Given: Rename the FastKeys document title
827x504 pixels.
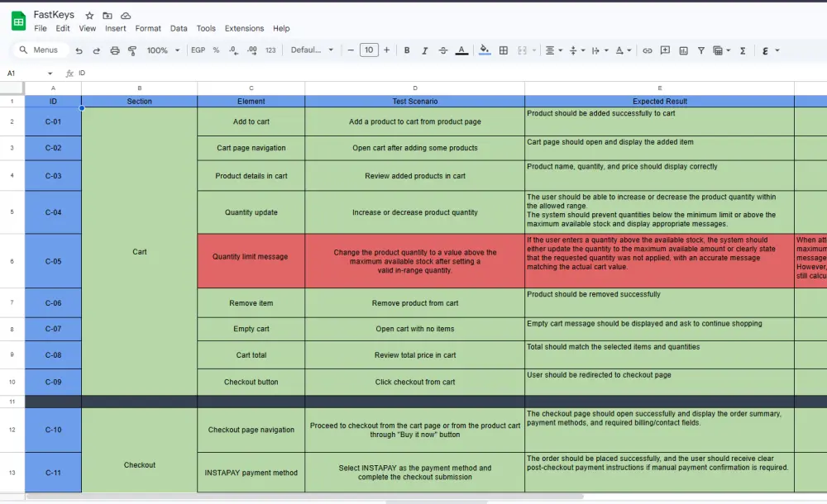Looking at the screenshot, I should pyautogui.click(x=54, y=15).
